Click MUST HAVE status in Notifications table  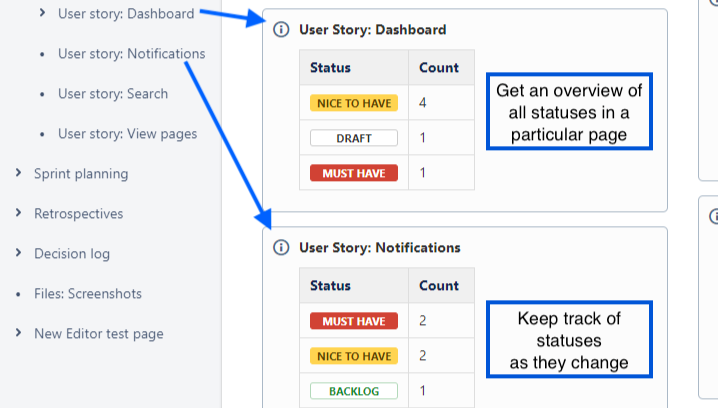coord(354,321)
